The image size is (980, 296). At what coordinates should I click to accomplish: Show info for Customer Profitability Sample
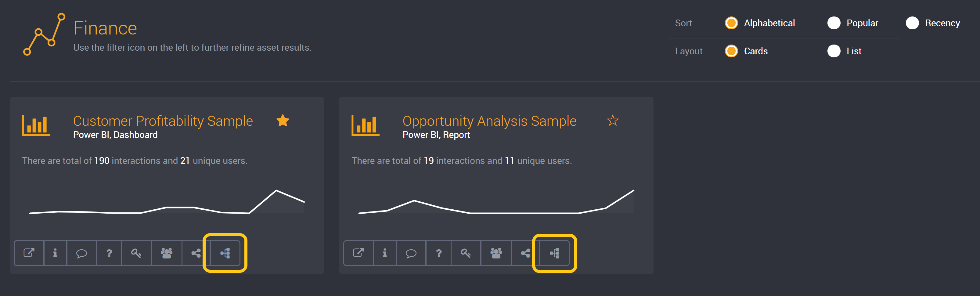(x=55, y=253)
